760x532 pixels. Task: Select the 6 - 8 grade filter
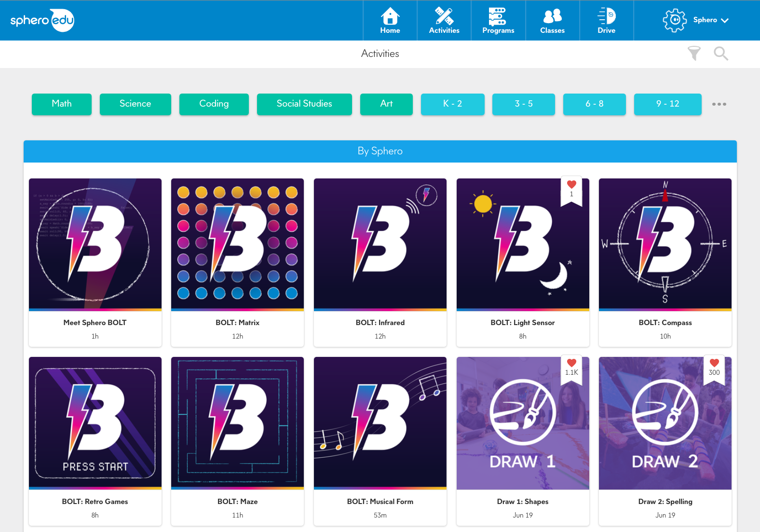coord(595,104)
